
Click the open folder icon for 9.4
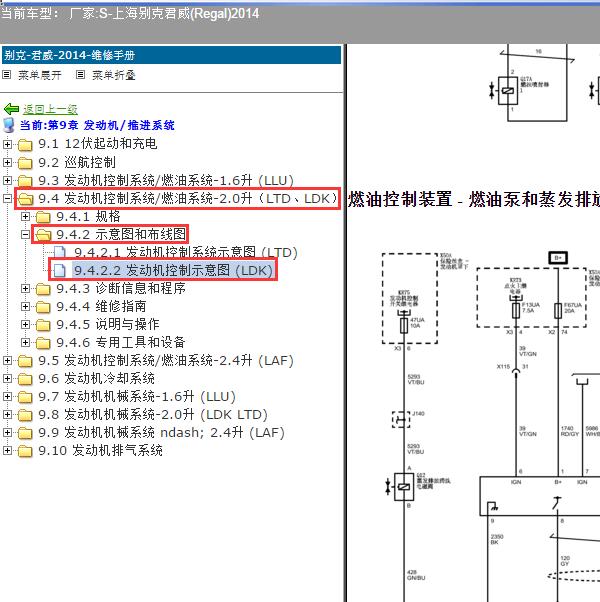[x=26, y=199]
